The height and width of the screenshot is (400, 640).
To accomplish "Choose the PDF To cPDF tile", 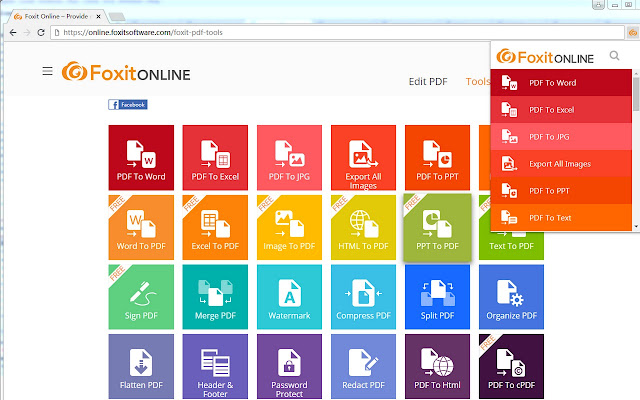I will coord(511,366).
